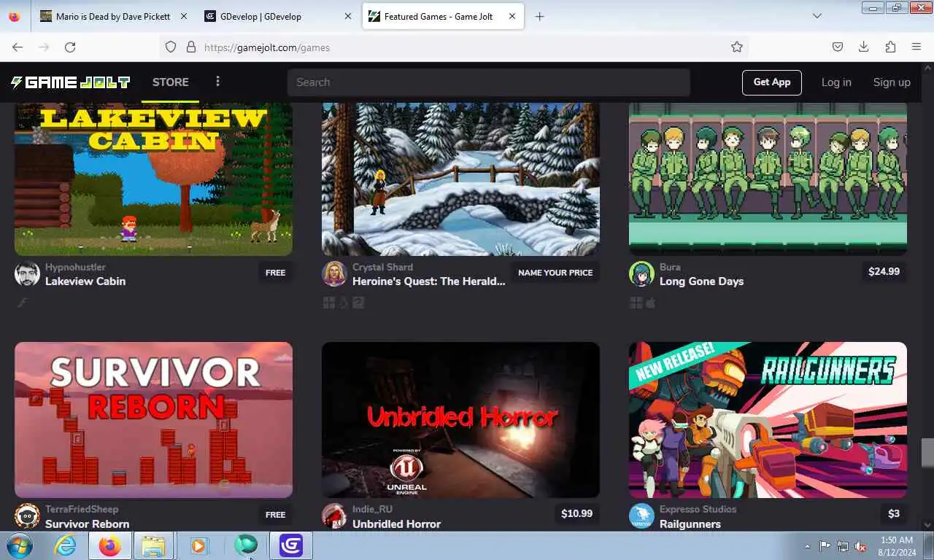Click the $10.99 price on Unbridled Horror

(576, 513)
